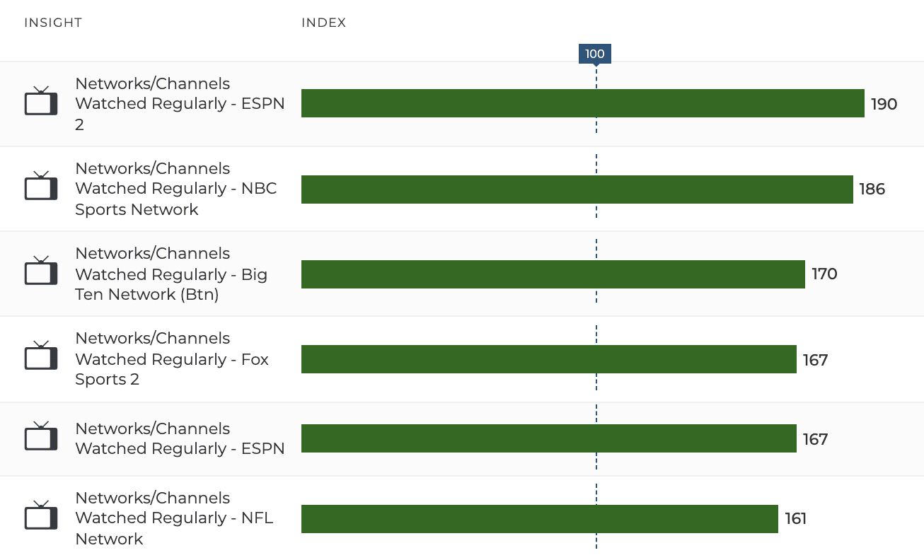924x560 pixels.
Task: Click the TV icon beside Fox Sports 2
Action: pyautogui.click(x=41, y=357)
